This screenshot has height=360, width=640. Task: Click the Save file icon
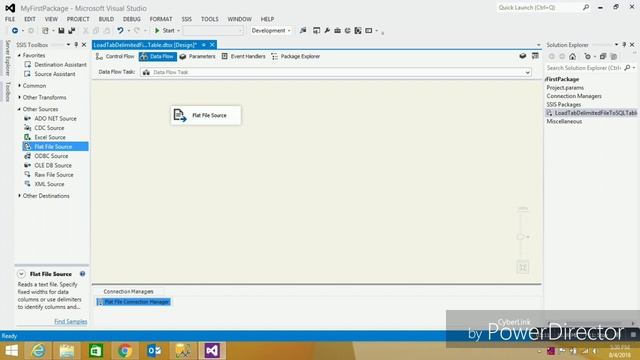click(x=61, y=31)
